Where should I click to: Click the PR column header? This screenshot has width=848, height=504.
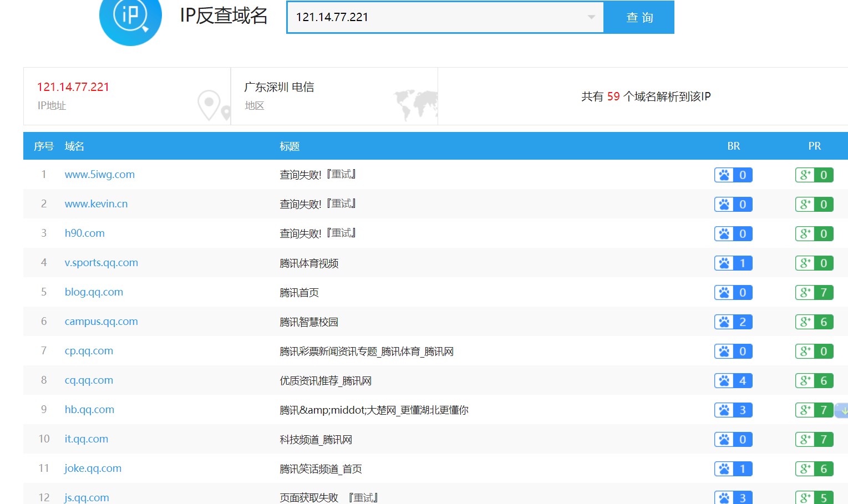(x=814, y=146)
